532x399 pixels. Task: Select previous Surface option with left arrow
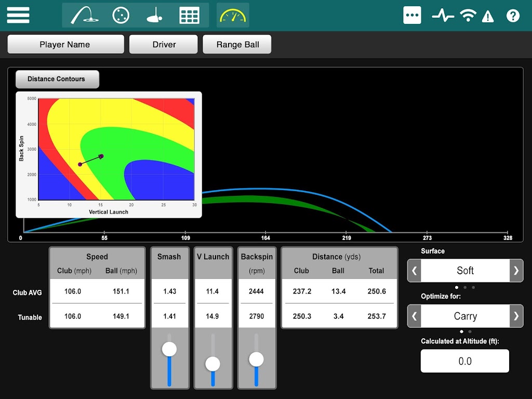tap(414, 271)
